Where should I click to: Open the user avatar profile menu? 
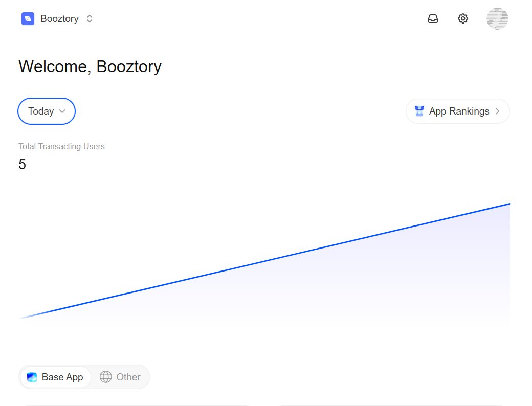pos(497,18)
